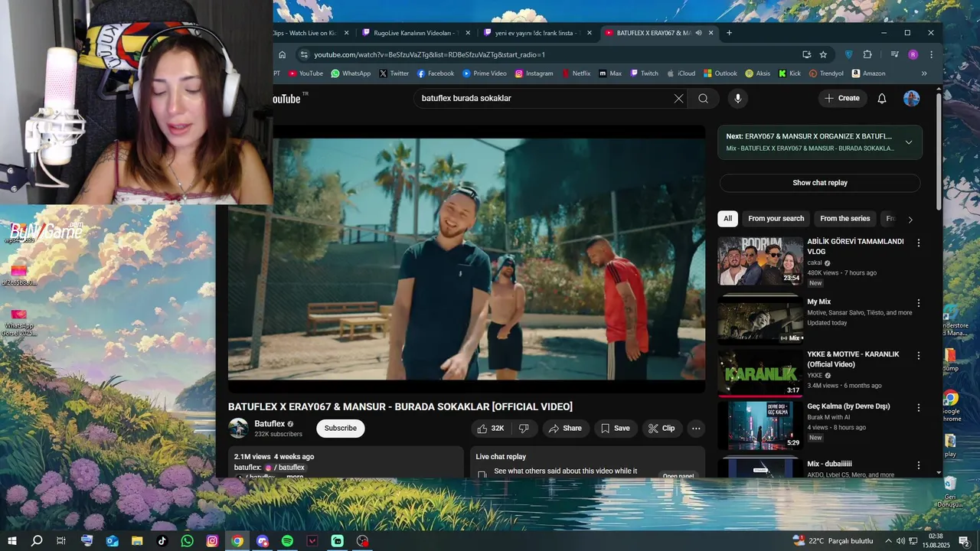Share the video
The image size is (980, 551).
point(565,429)
